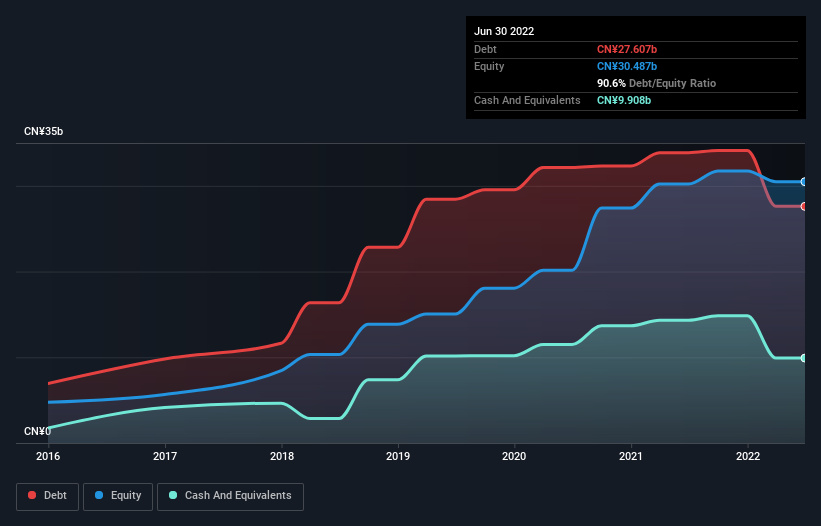Click the CN¥27.607b debt value
The width and height of the screenshot is (821, 526).
[x=627, y=49]
